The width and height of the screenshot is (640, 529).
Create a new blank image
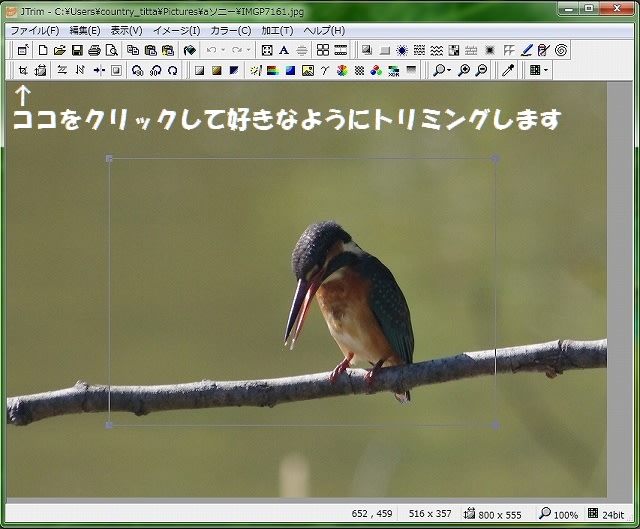42,50
